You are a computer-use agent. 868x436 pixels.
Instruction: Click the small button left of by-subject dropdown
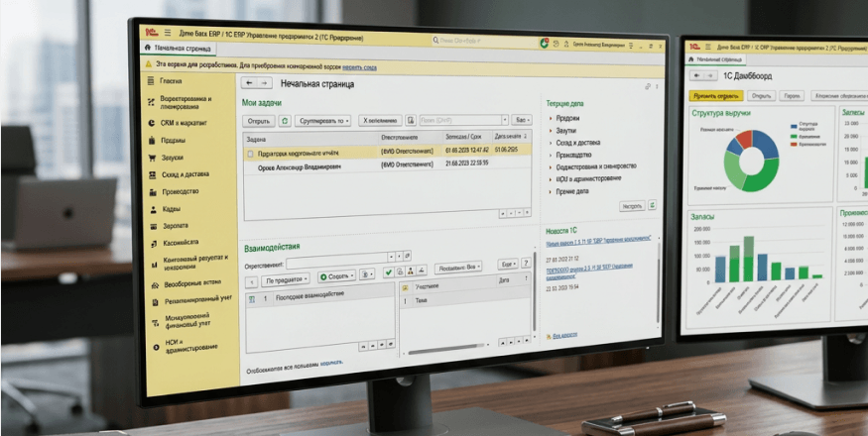tap(251, 282)
